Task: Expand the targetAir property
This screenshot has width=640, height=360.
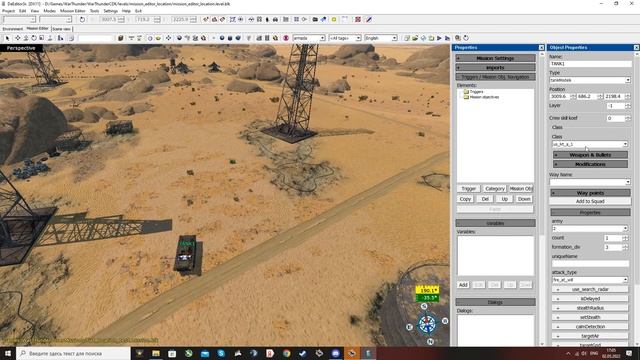Action: click(x=590, y=336)
